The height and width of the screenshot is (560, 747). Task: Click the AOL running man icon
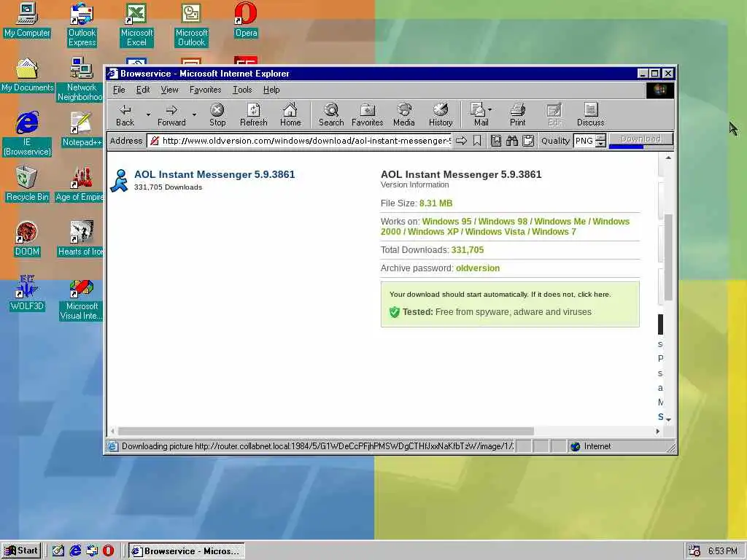119,181
